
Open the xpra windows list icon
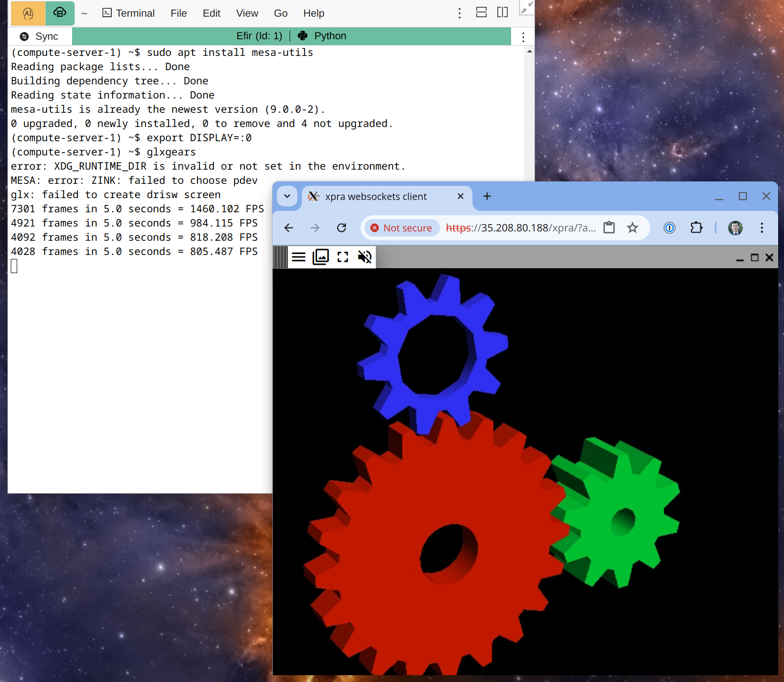(320, 257)
